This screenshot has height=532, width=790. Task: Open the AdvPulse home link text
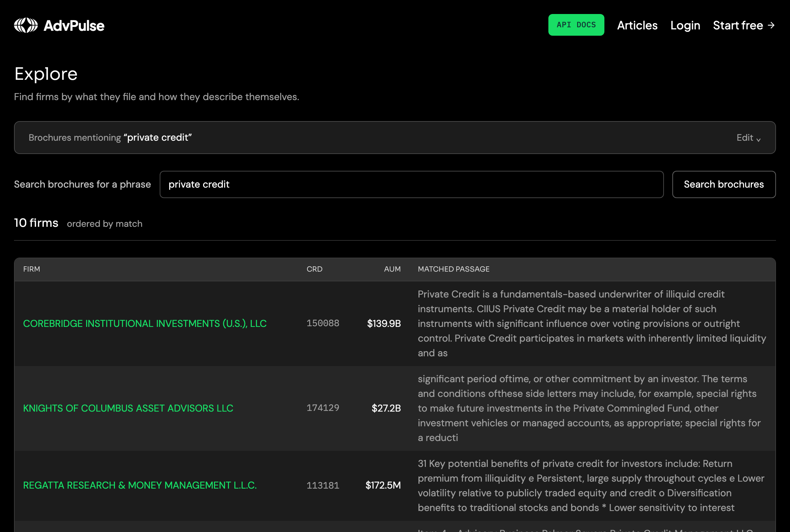pos(74,26)
